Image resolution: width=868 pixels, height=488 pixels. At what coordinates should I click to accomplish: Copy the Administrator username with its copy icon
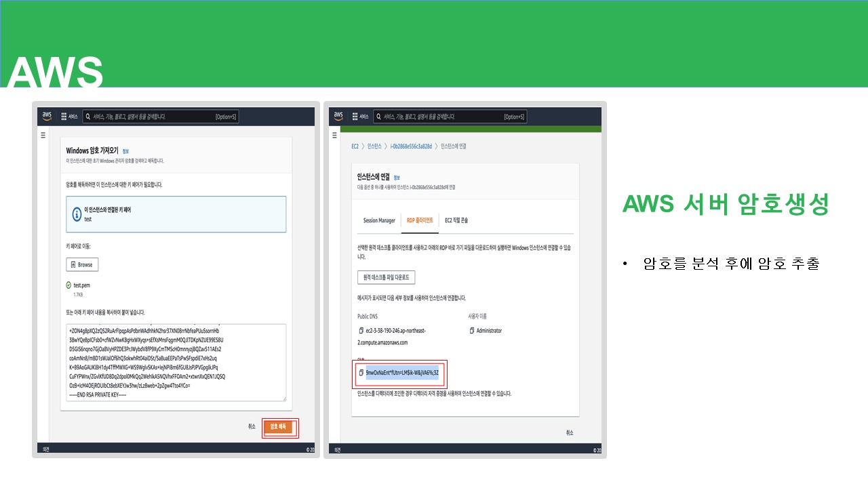(x=471, y=331)
